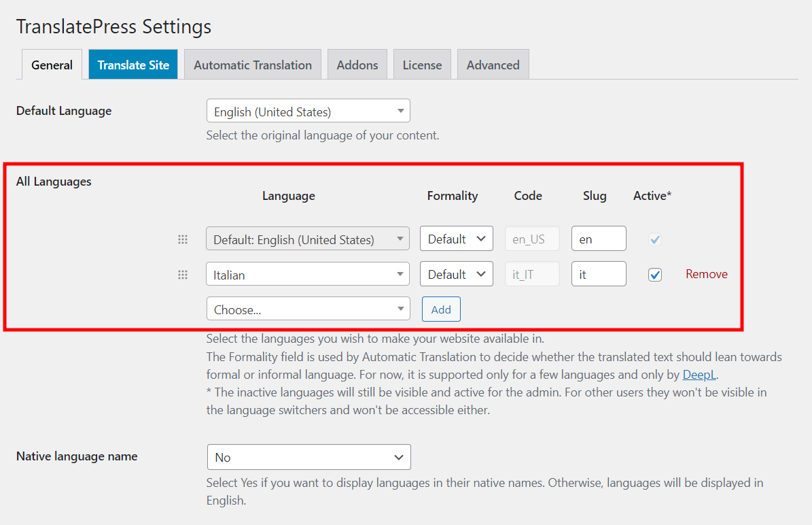The image size is (812, 525).
Task: Click the 'Slug' column header
Action: coord(595,196)
